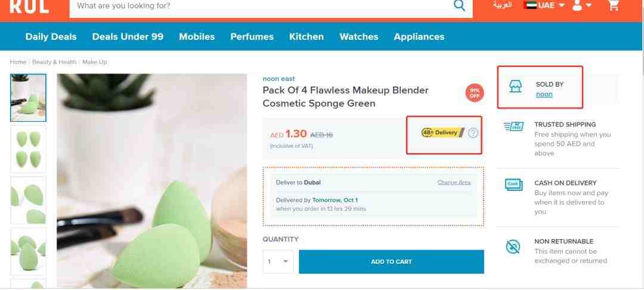The height and width of the screenshot is (290, 644).
Task: Open the quantity dropdown
Action: (x=278, y=262)
